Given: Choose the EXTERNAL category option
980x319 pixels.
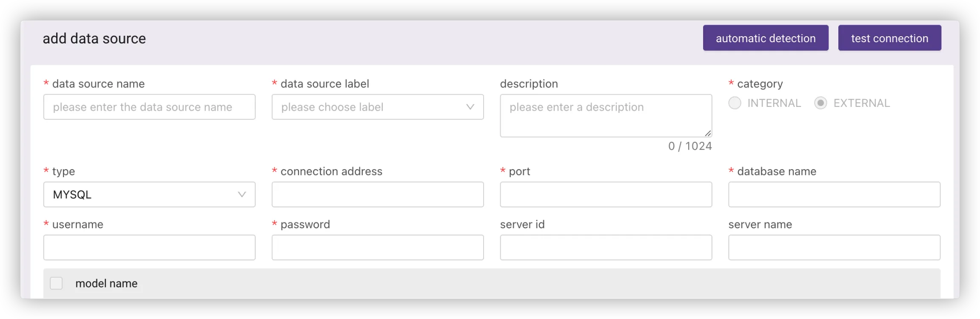Looking at the screenshot, I should (x=820, y=103).
